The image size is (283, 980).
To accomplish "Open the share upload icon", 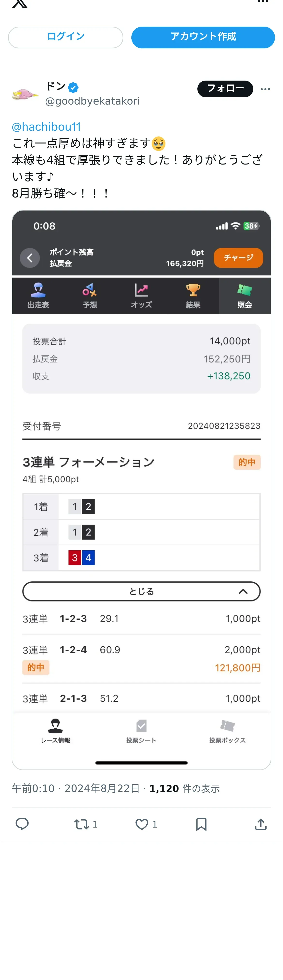I will pos(261,824).
